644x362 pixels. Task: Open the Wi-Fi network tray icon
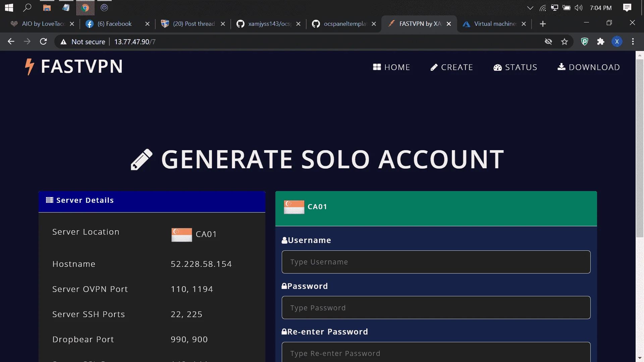pos(543,8)
